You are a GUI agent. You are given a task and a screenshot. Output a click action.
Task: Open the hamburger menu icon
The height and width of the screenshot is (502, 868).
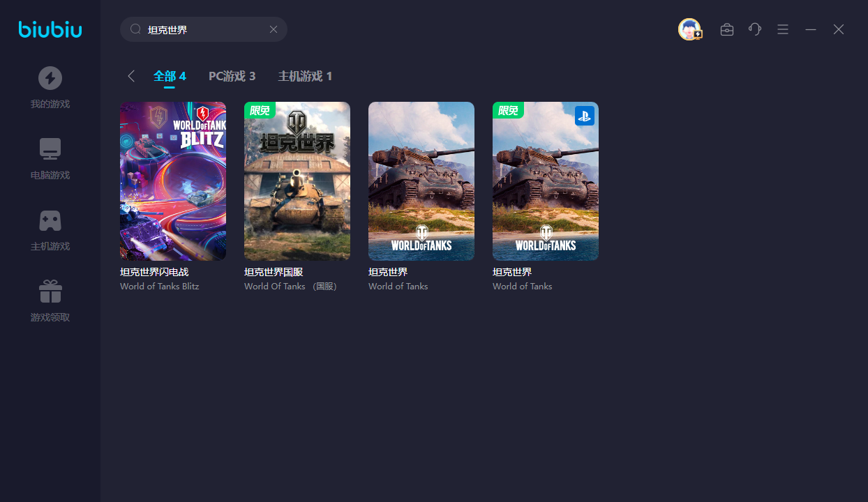[x=783, y=29]
